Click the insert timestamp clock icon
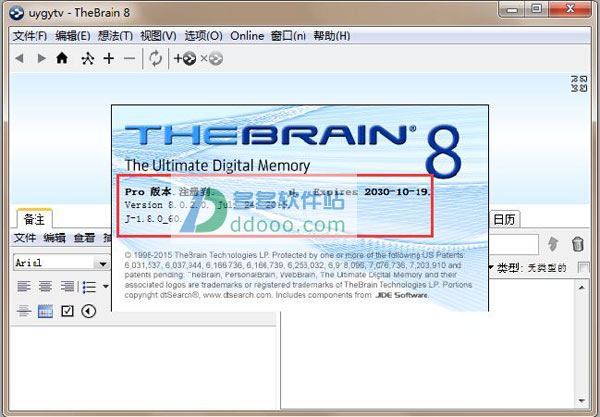600x417 pixels. [89, 311]
